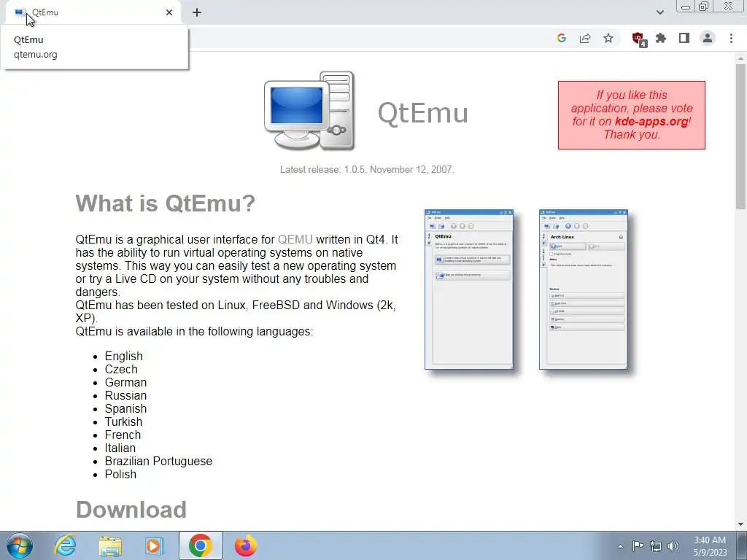Click the Brazilian Portuguese list item

158,461
